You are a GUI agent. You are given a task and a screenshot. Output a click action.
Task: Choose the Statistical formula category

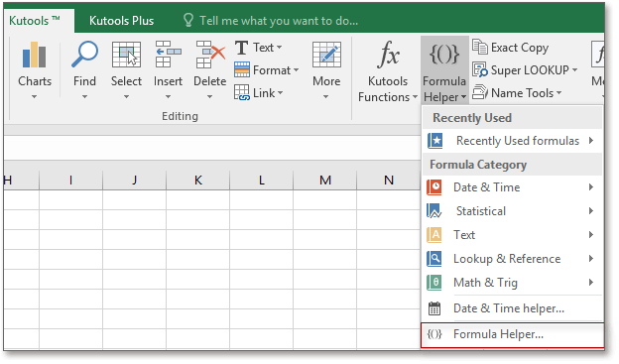tap(513, 211)
